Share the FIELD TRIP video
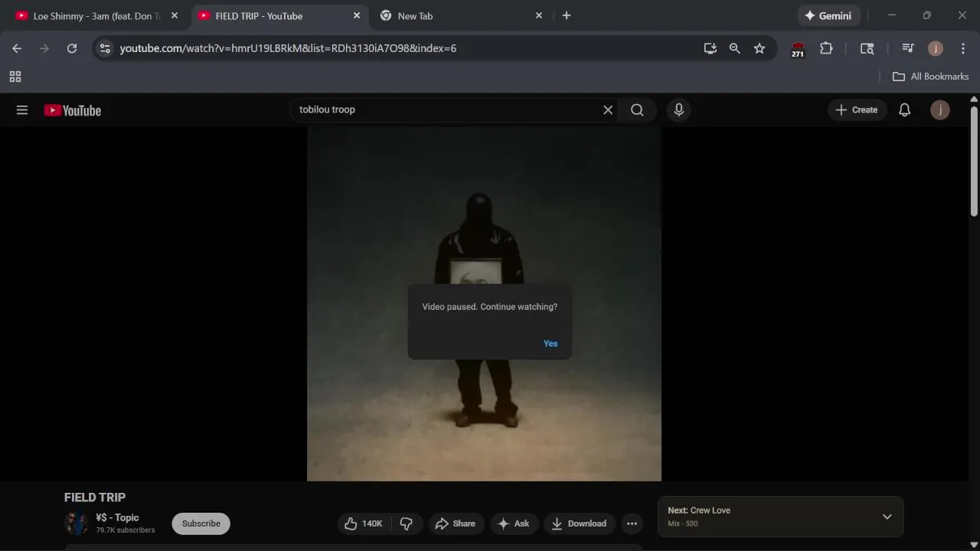The width and height of the screenshot is (980, 551). tap(456, 523)
